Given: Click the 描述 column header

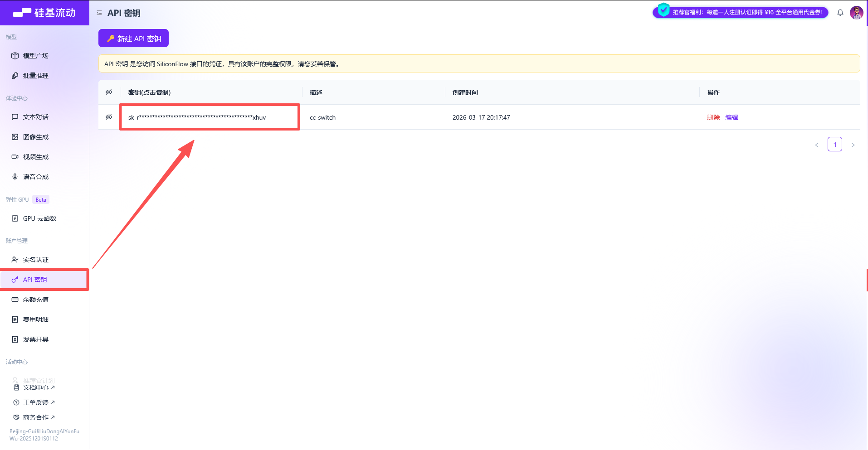Looking at the screenshot, I should pos(316,92).
